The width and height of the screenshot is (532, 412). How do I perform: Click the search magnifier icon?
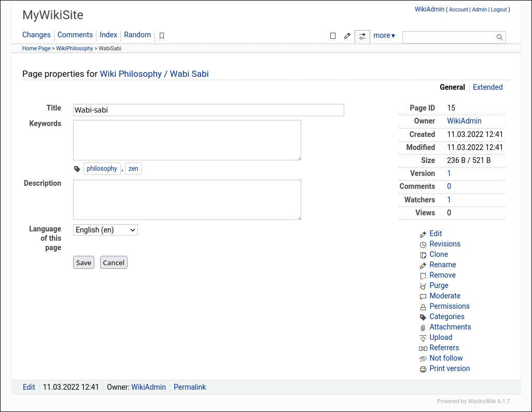[x=499, y=37]
